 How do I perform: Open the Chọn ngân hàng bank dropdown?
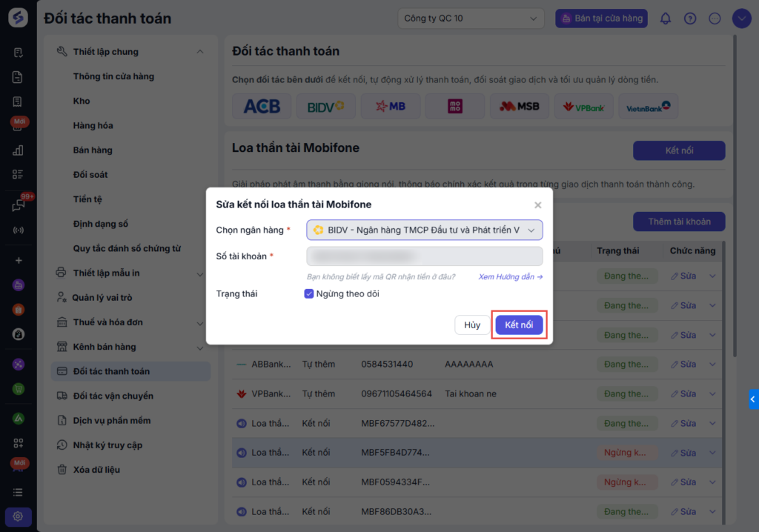pyautogui.click(x=424, y=230)
